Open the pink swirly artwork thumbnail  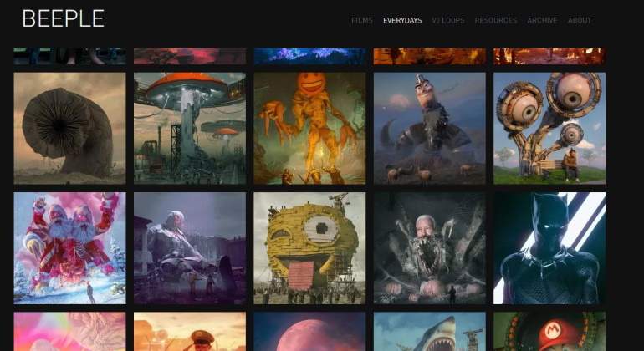69,332
